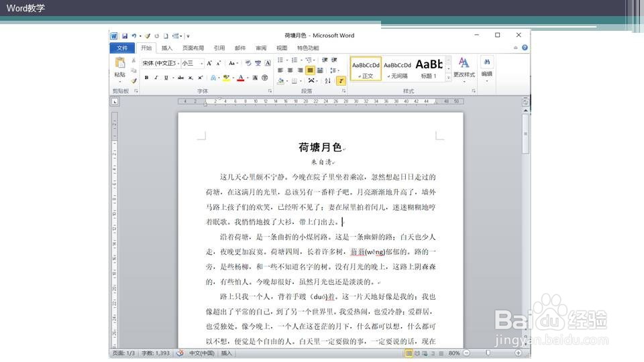
Task: Click the text highlight color button
Action: 226,78
